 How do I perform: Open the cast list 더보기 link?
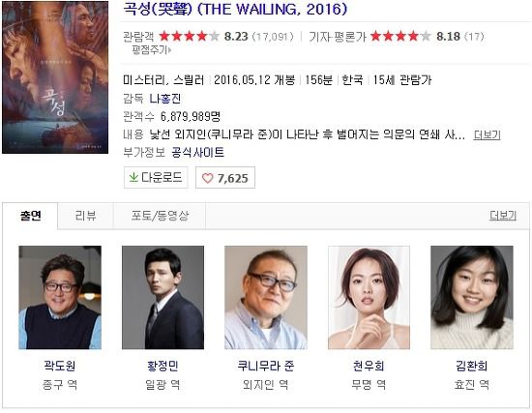click(503, 215)
